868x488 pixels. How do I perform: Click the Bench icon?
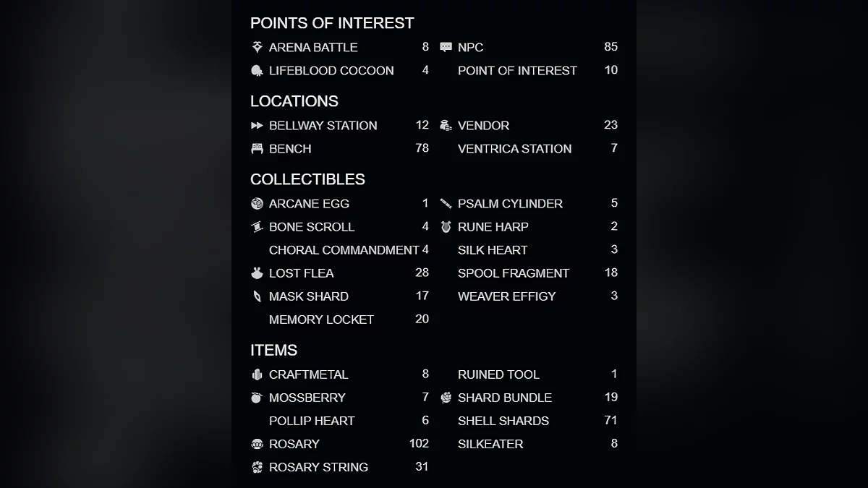tap(257, 148)
